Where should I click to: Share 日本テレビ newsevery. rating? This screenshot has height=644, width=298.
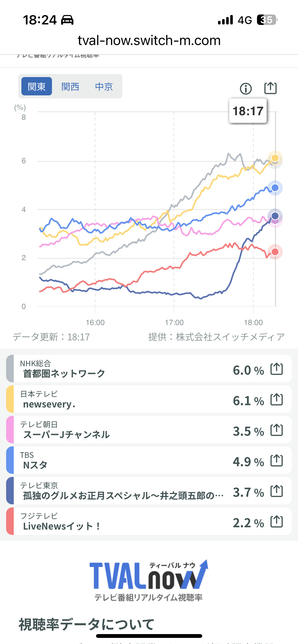point(277,400)
